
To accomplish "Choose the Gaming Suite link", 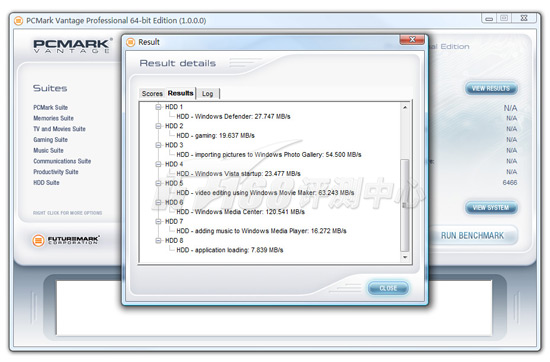I will click(x=51, y=140).
